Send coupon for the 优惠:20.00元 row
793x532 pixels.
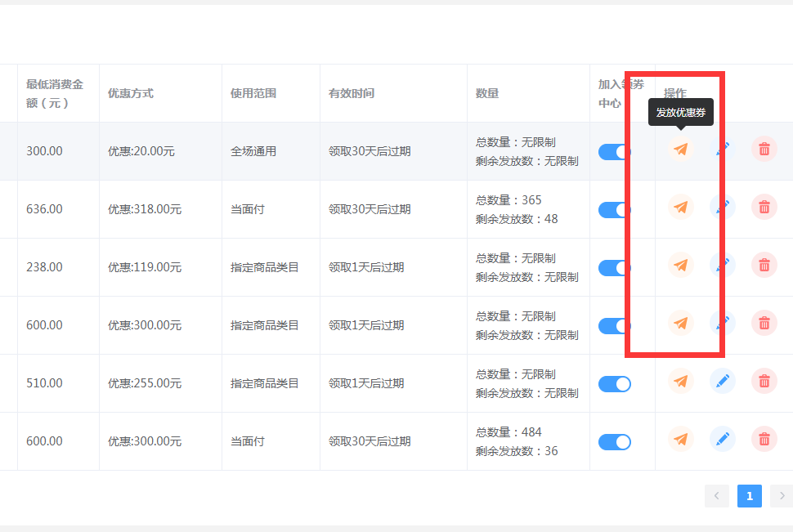coord(681,150)
